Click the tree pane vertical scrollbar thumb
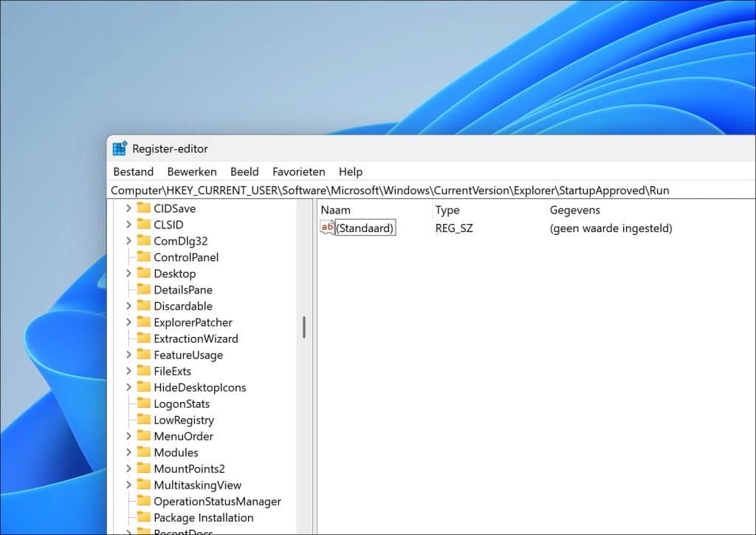 coord(303,327)
